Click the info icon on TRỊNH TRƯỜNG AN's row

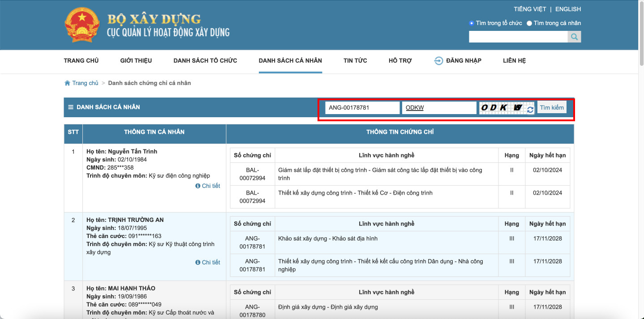(197, 263)
